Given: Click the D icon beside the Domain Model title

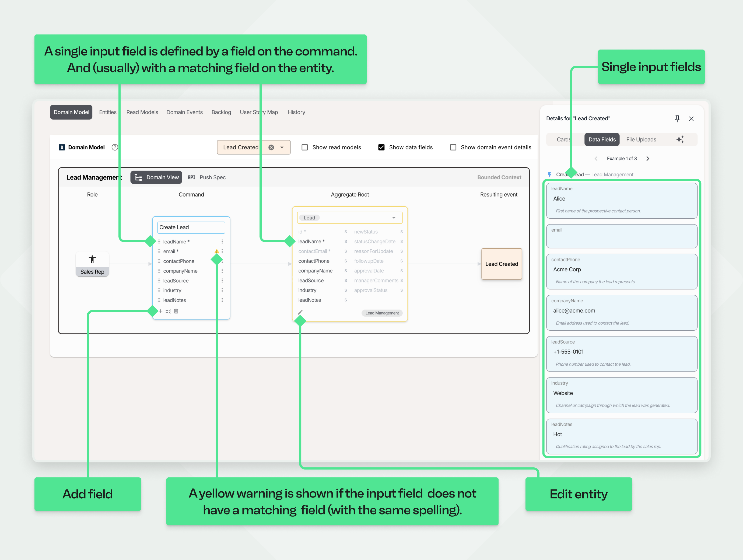Looking at the screenshot, I should coord(62,147).
